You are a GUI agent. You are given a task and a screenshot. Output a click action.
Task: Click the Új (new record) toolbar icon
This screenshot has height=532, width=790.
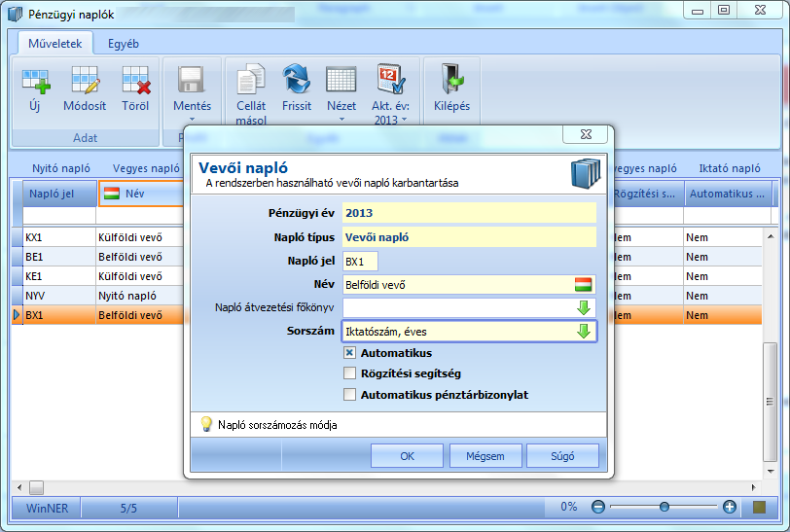[x=36, y=81]
